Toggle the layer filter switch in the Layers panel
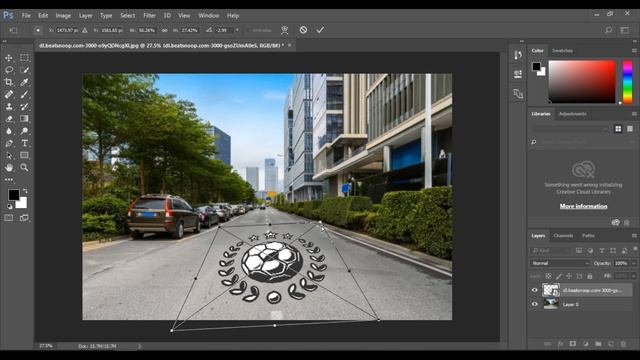The image size is (640, 360). click(x=634, y=250)
